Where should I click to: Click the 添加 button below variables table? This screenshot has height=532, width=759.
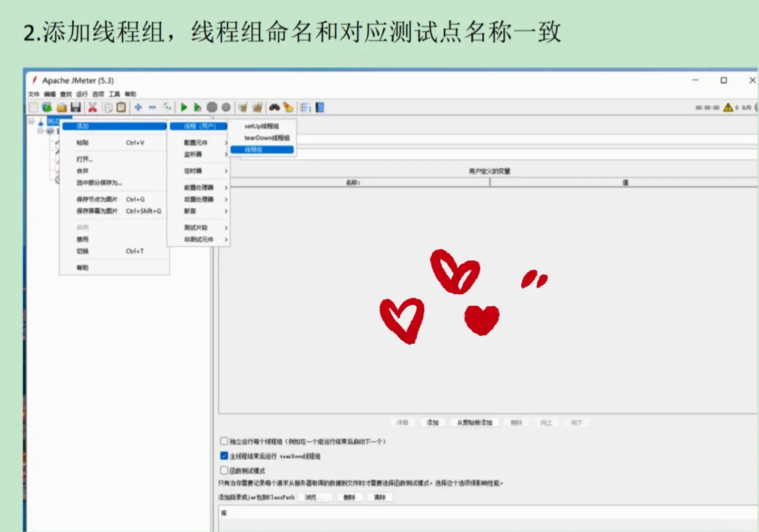tap(433, 423)
